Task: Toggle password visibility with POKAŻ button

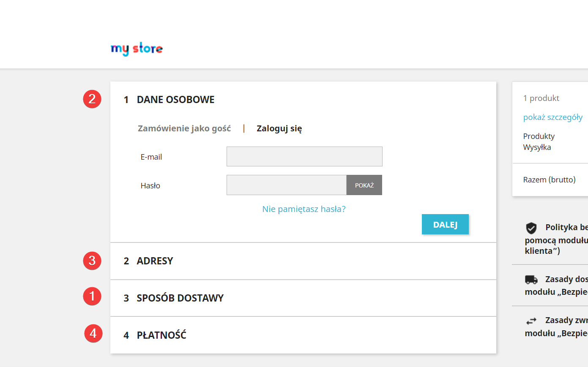Action: point(364,185)
